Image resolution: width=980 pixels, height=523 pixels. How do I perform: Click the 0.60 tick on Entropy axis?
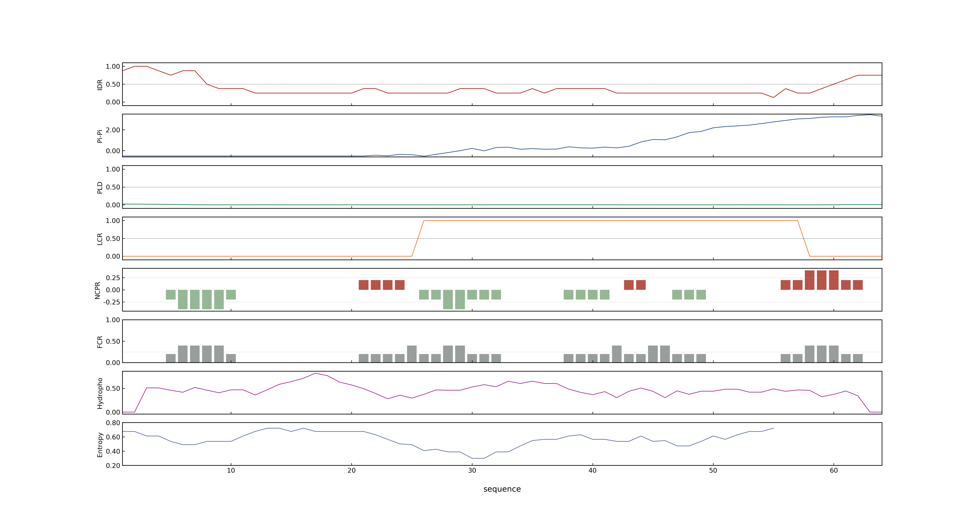tap(113, 437)
